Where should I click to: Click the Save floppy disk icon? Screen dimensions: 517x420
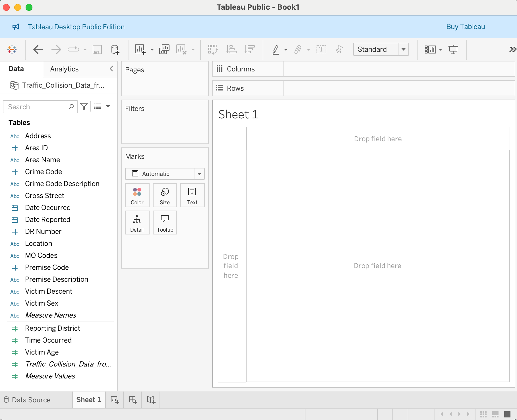[x=97, y=50]
